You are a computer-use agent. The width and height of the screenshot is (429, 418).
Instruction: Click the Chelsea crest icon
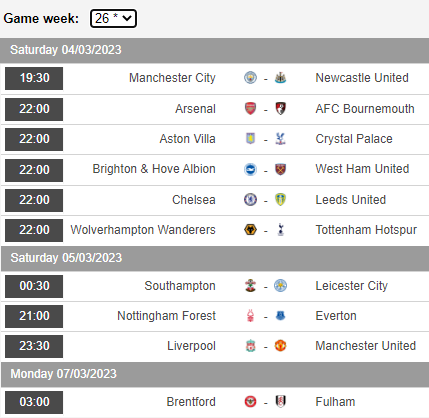[250, 200]
